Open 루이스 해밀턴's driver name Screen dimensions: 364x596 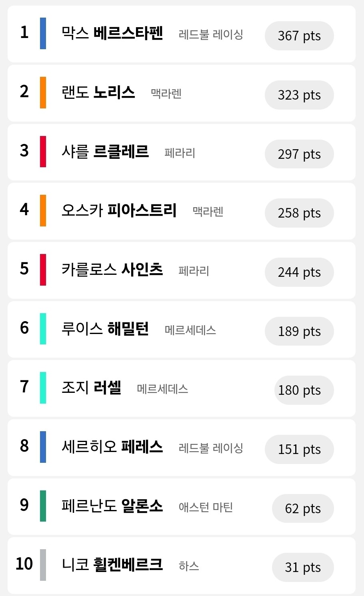tap(105, 329)
